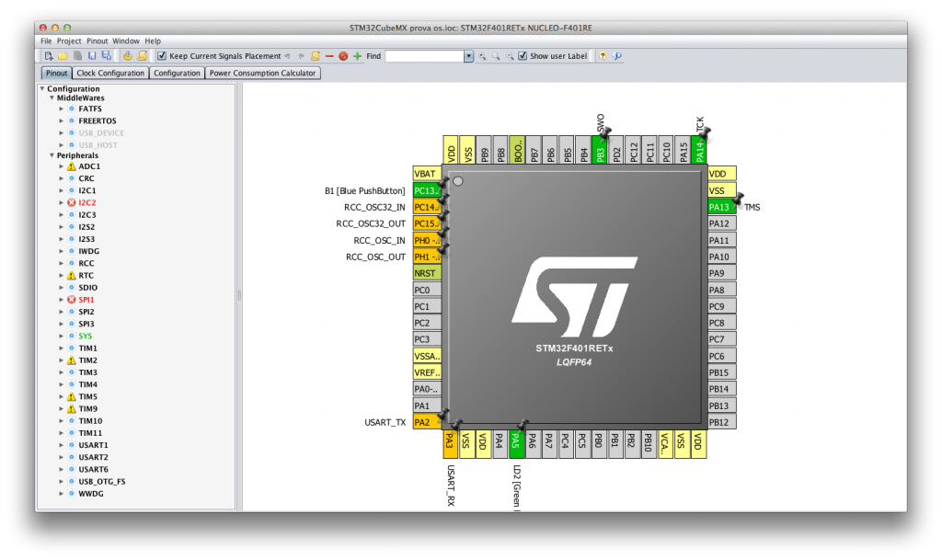
Task: Expand the FATFS middleware node
Action: (x=62, y=109)
